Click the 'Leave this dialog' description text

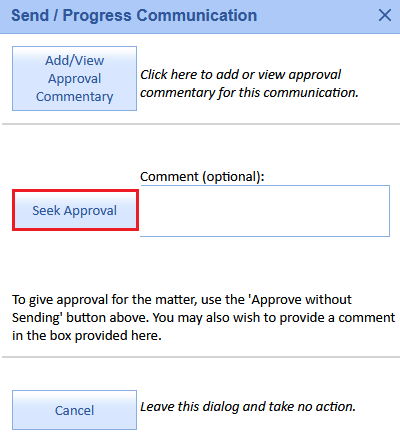click(x=248, y=407)
